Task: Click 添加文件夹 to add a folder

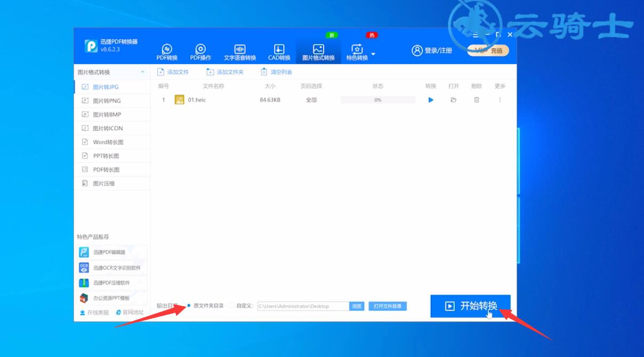Action: (225, 72)
